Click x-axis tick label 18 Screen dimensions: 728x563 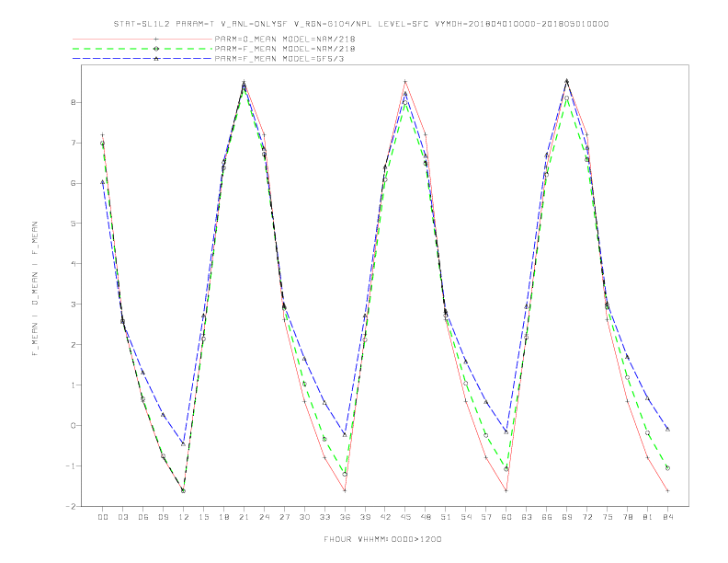coord(223,517)
